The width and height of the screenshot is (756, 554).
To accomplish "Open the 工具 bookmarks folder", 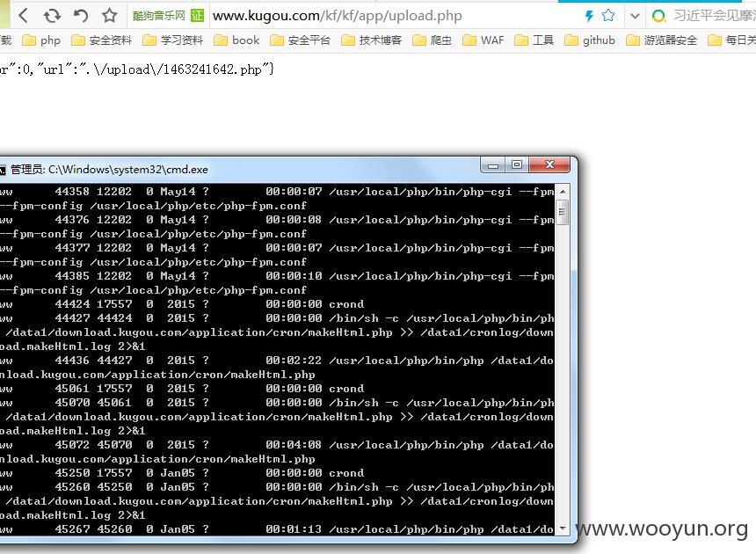I will coord(534,40).
